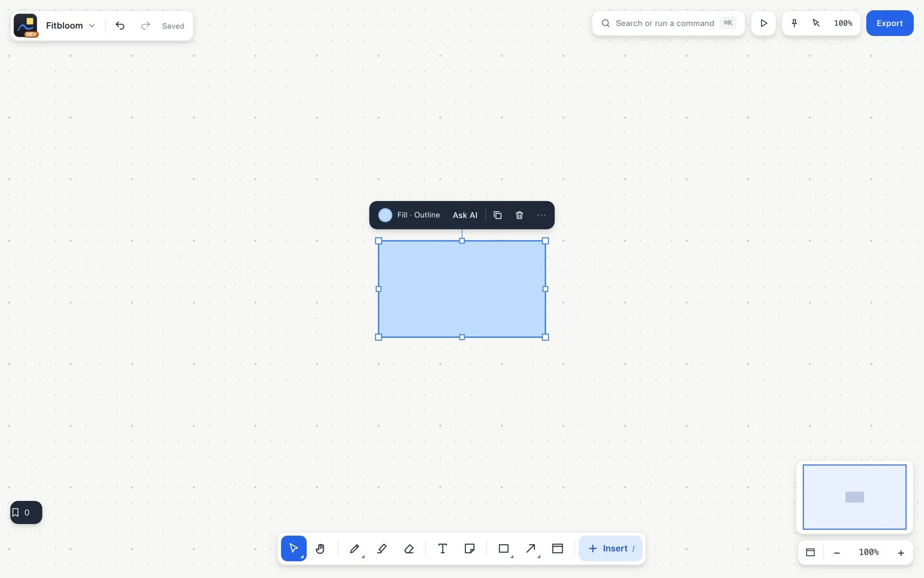Click the light blue fill color swatch
The image size is (924, 578).
(385, 215)
